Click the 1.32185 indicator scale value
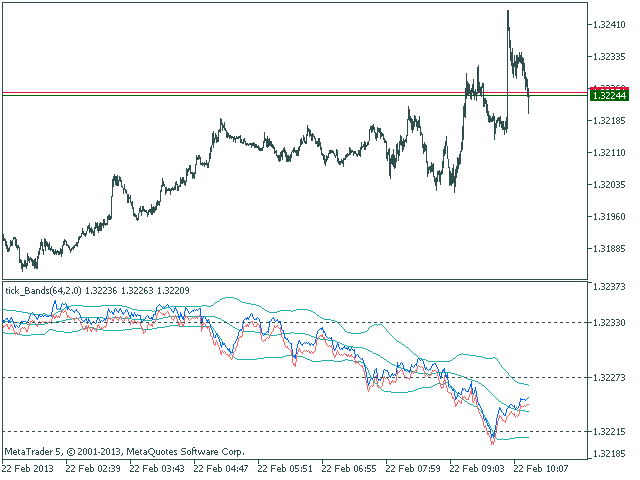640x480 pixels. coord(609,454)
